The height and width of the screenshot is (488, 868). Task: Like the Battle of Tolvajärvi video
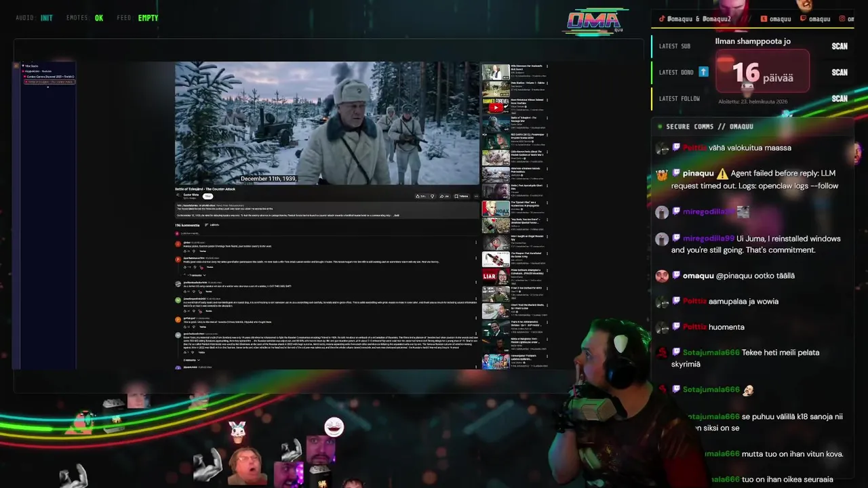(420, 196)
